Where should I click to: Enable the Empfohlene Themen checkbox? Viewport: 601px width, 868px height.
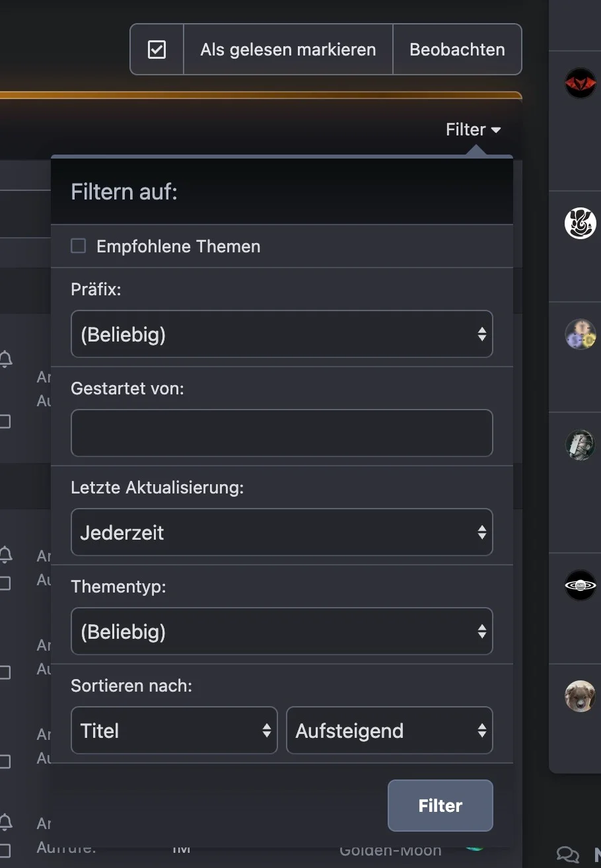tap(79, 246)
